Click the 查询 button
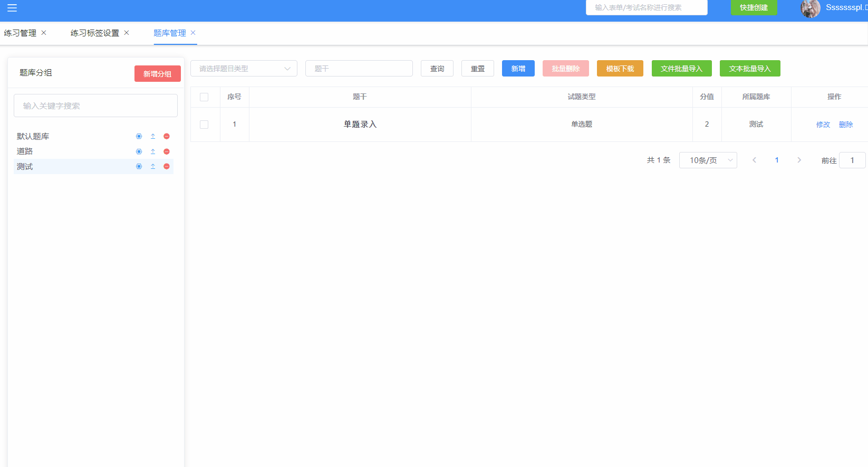The width and height of the screenshot is (868, 467). tap(437, 69)
